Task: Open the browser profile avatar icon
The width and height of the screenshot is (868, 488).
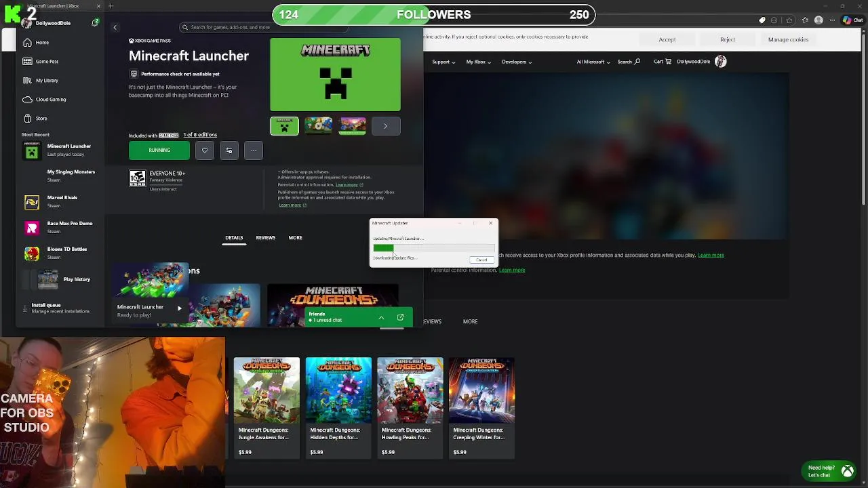Action: coord(818,20)
